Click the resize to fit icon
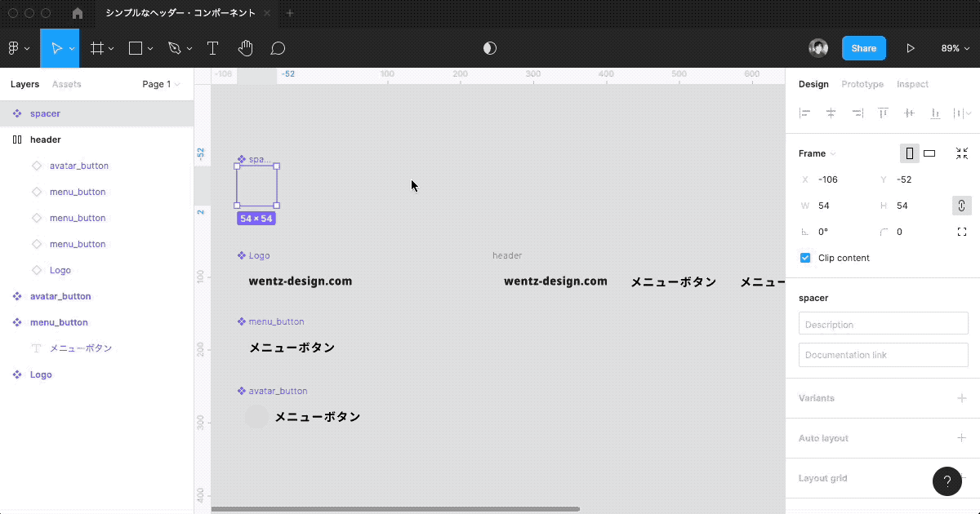Screen dimensions: 980x514 (x=961, y=153)
